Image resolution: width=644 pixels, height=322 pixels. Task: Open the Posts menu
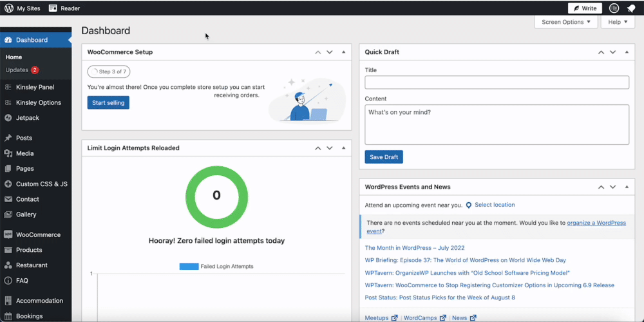(x=24, y=138)
